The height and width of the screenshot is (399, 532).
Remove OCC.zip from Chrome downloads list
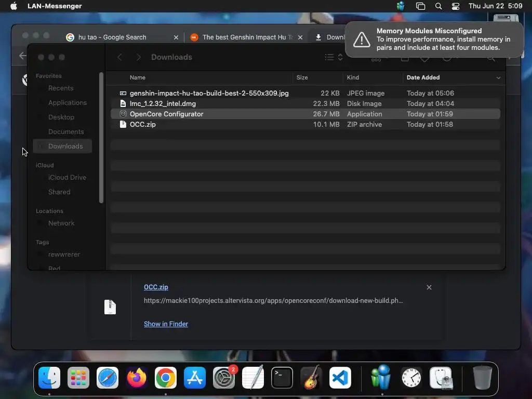click(429, 287)
